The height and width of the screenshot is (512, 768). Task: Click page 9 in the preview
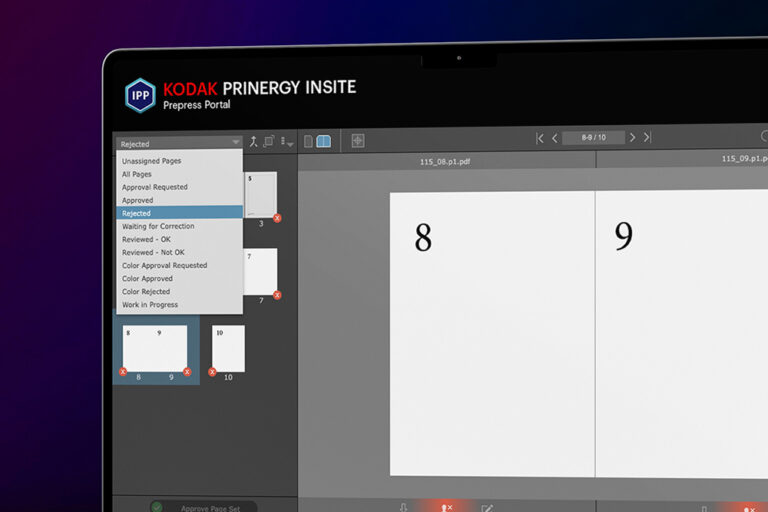(x=682, y=333)
